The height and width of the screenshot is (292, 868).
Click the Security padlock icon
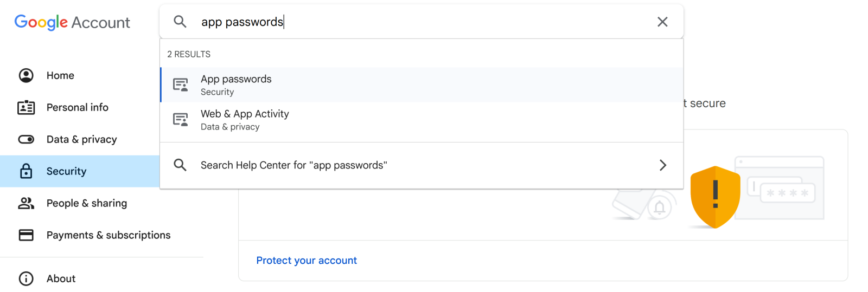[26, 171]
